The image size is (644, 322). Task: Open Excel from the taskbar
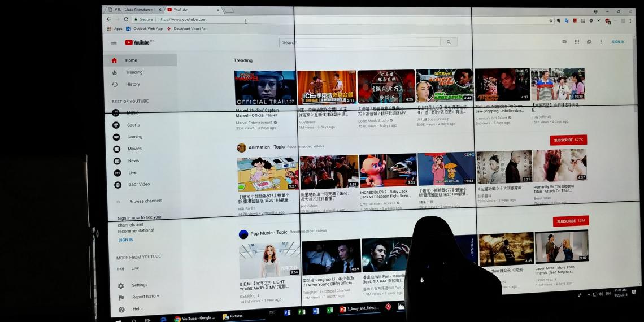329,310
